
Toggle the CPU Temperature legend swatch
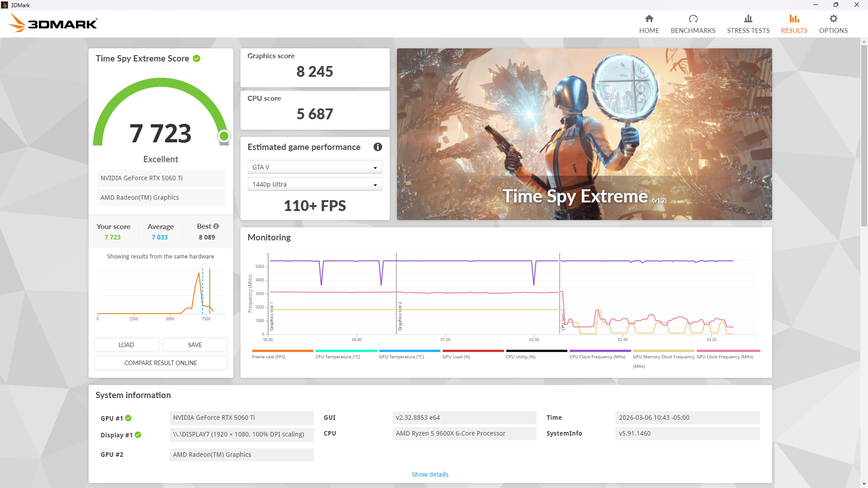click(x=346, y=351)
